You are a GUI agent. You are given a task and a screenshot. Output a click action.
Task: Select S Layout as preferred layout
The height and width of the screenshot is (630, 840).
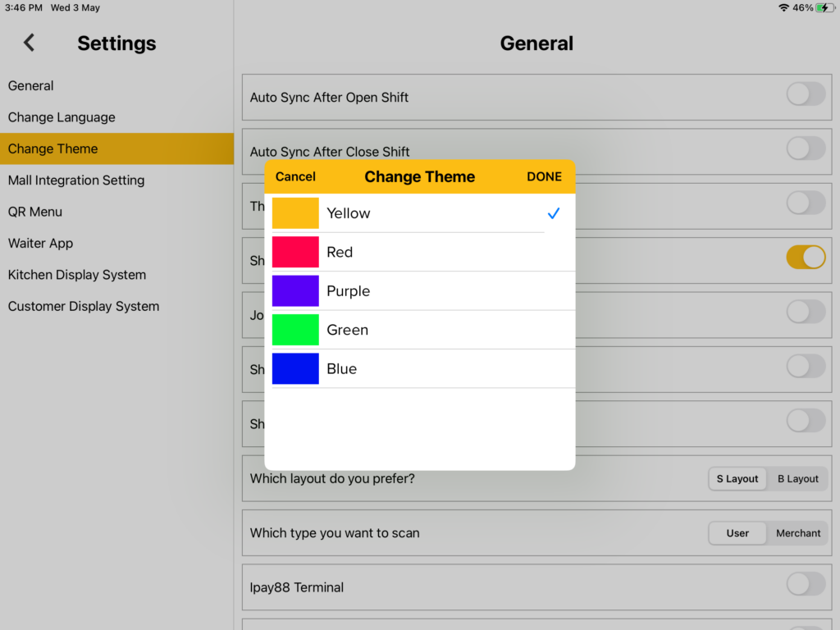tap(737, 478)
